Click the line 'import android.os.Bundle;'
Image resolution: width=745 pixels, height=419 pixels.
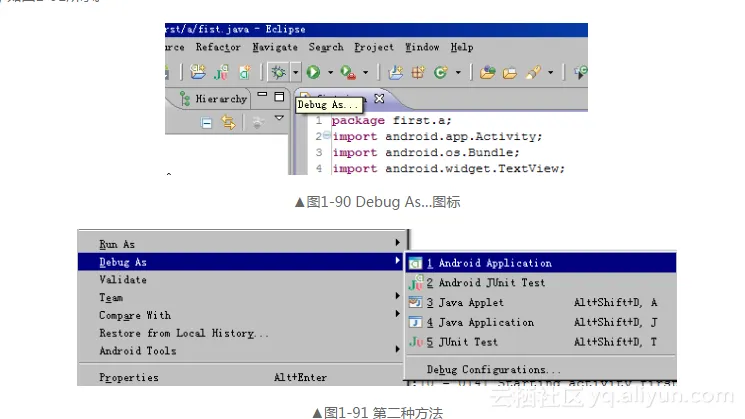426,152
